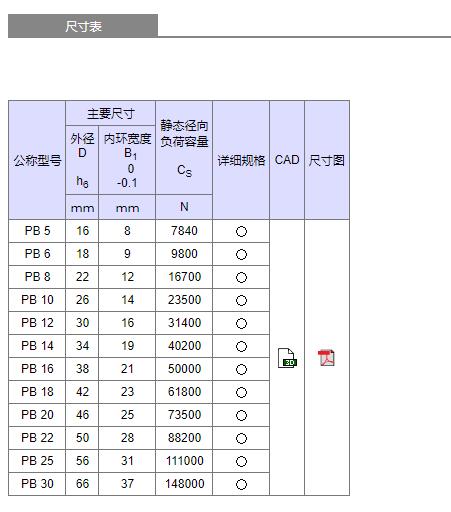Viewport: 451px width, 512px height.
Task: Select the 尺寸表 tab header
Action: pos(83,26)
